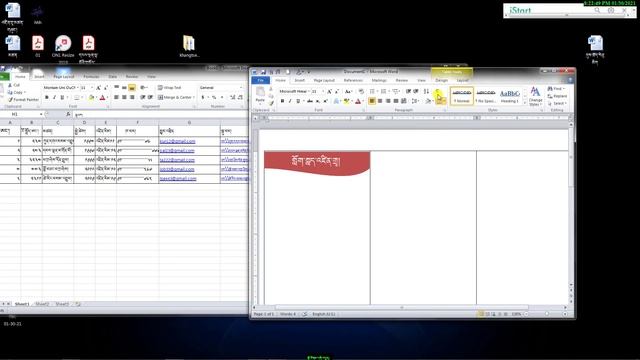Center text in Word paragraph group
Image resolution: width=640 pixels, height=360 pixels.
point(380,101)
